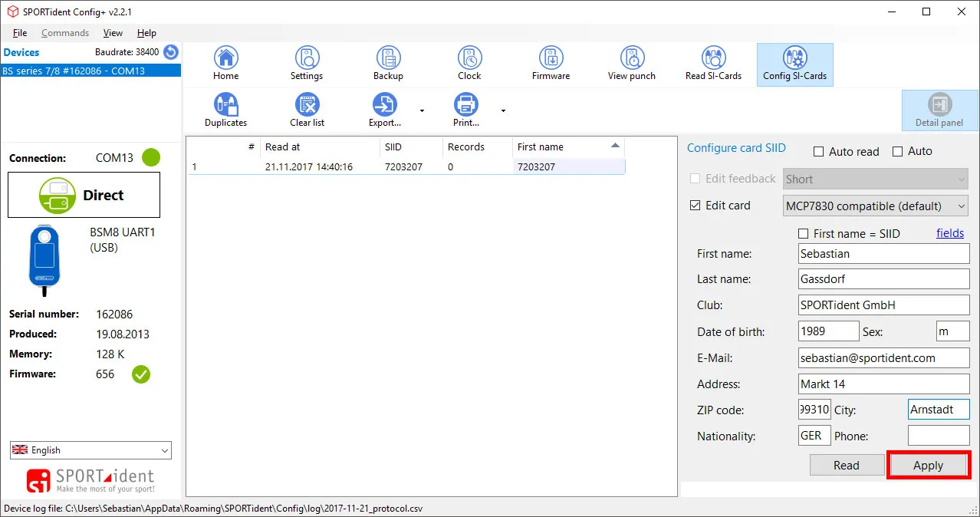Click the Direct mode icon
This screenshot has height=517, width=980.
coord(58,196)
